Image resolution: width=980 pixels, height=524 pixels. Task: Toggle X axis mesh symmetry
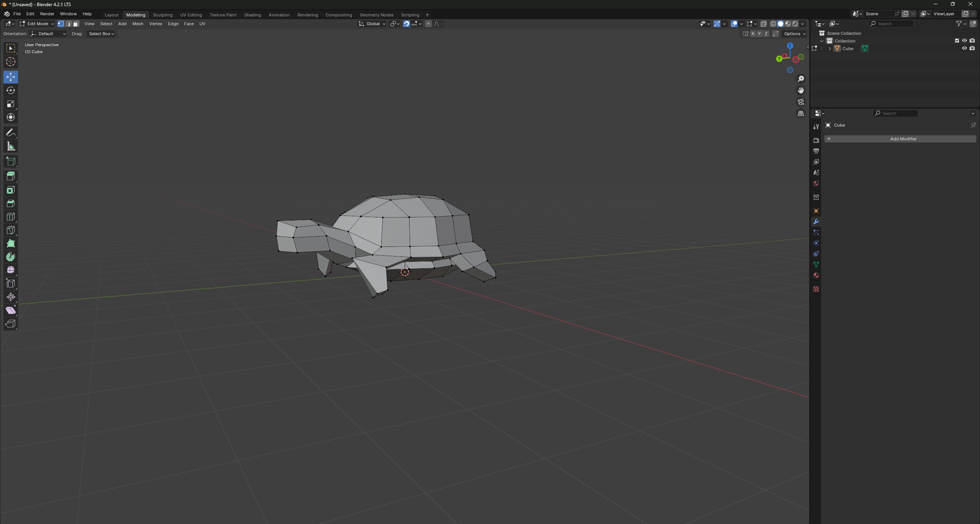coord(753,34)
